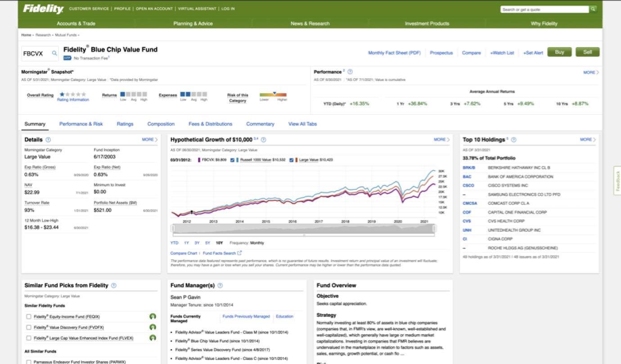This screenshot has width=621, height=364.
Task: Click the Search or get a quote field
Action: [544, 9]
